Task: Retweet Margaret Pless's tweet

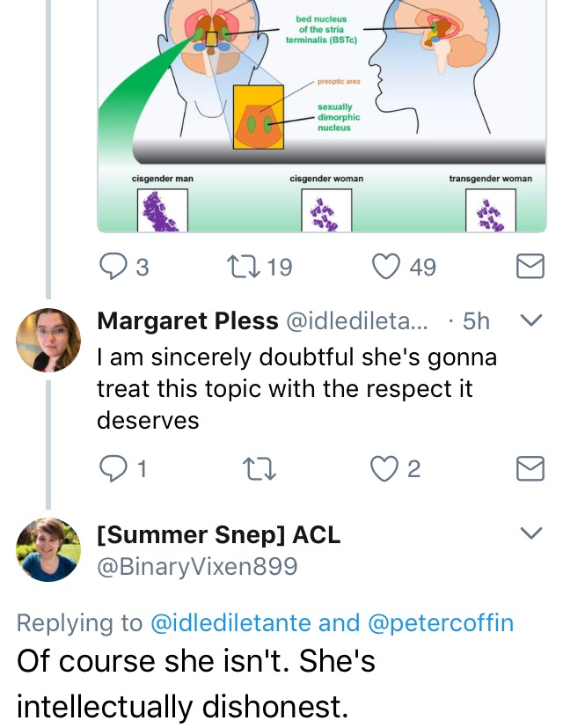Action: tap(260, 468)
